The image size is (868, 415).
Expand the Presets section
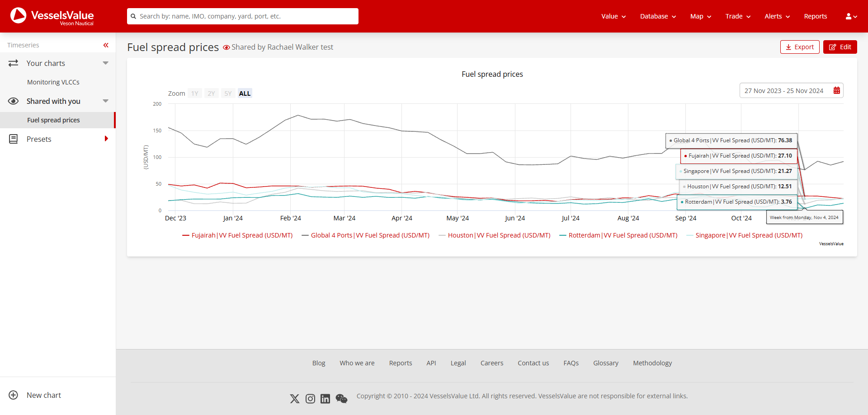pyautogui.click(x=107, y=139)
